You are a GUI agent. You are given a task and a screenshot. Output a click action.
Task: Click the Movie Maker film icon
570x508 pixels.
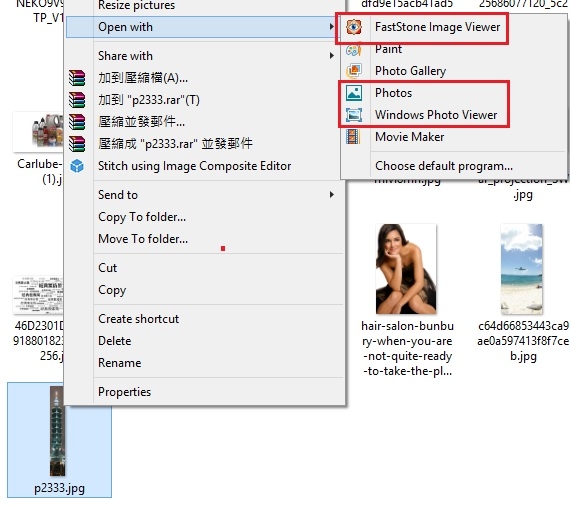tap(353, 137)
